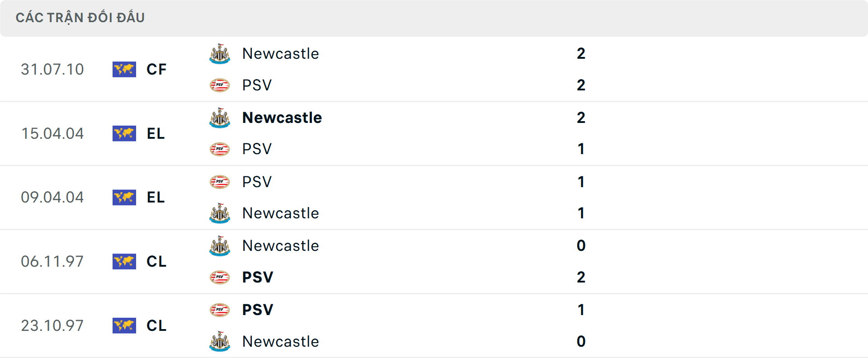Click the date 15.04.04
This screenshot has height=358, width=868.
(52, 133)
